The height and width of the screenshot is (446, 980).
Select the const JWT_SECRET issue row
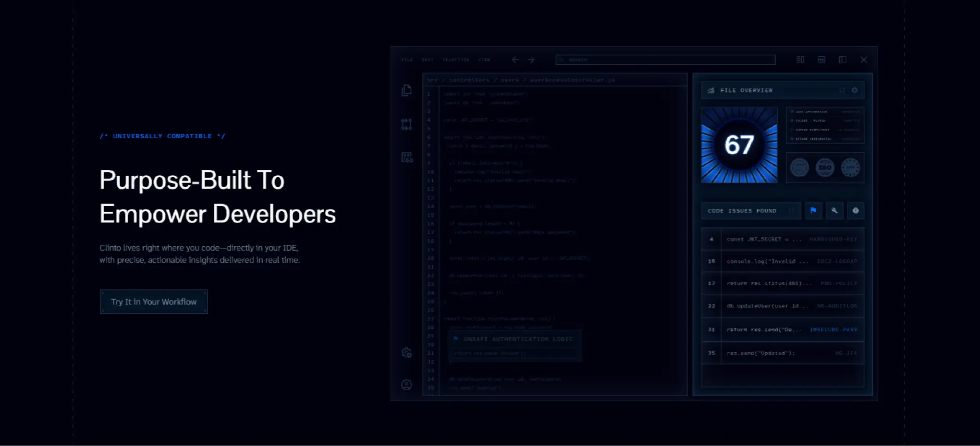(783, 239)
